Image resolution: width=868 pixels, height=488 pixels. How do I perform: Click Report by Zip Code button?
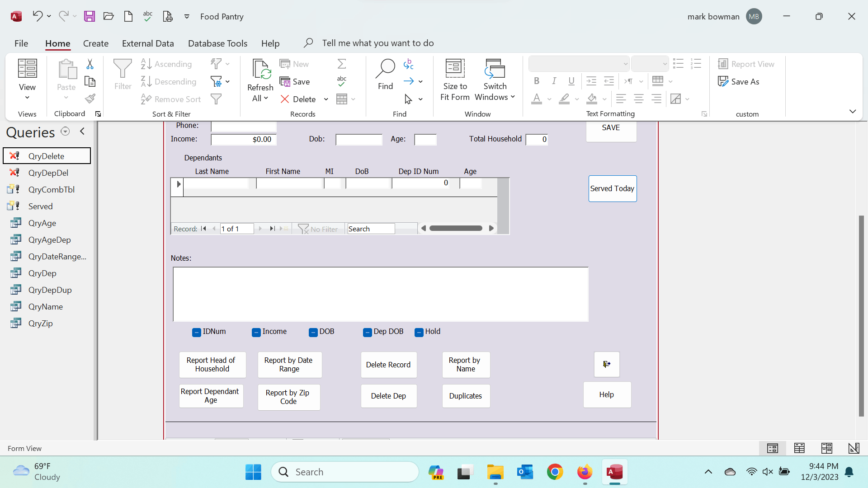(x=288, y=397)
